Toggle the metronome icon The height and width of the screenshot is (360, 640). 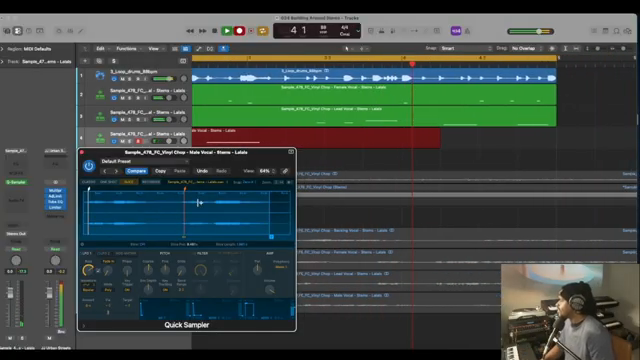coord(467,31)
